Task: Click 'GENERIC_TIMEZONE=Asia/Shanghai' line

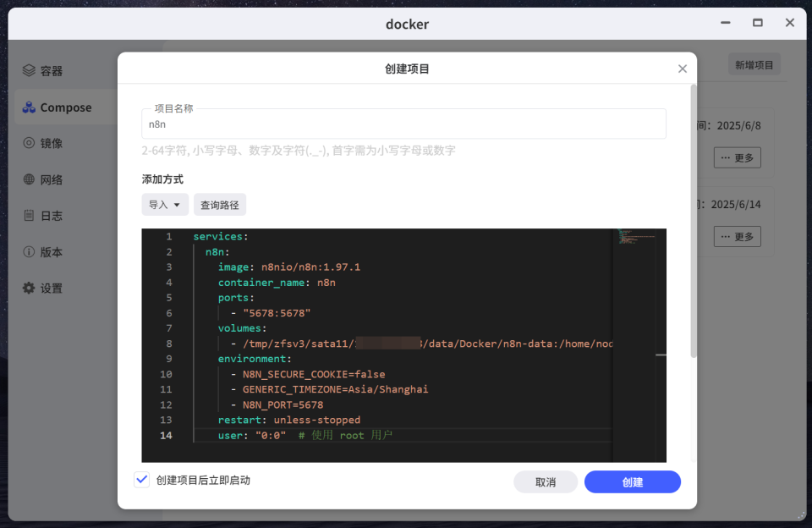Action: pos(336,389)
